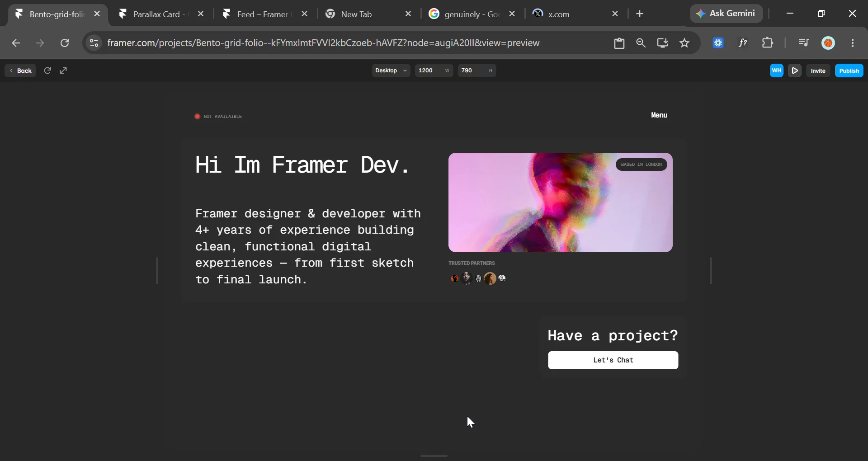Open site information icon in address bar
This screenshot has width=868, height=461.
94,43
